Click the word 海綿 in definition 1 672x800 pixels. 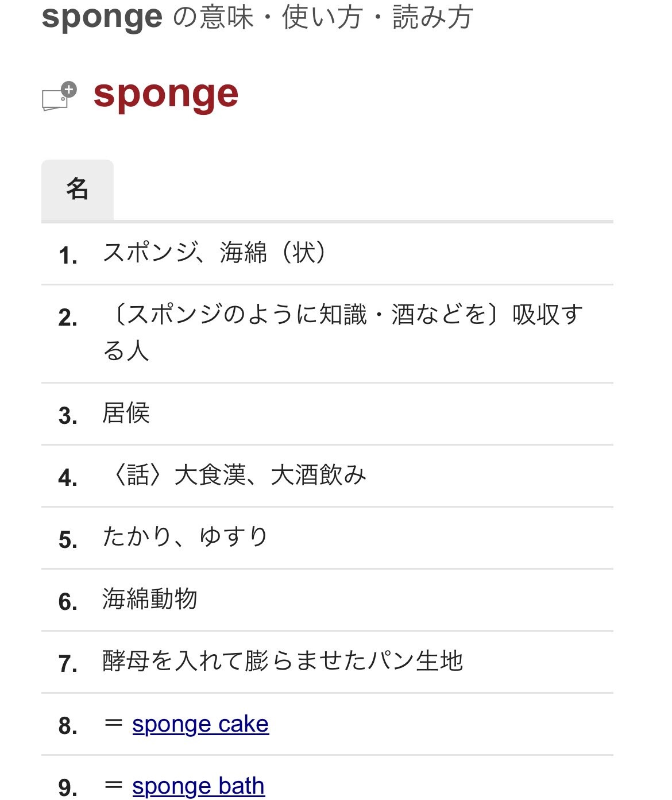click(x=243, y=253)
